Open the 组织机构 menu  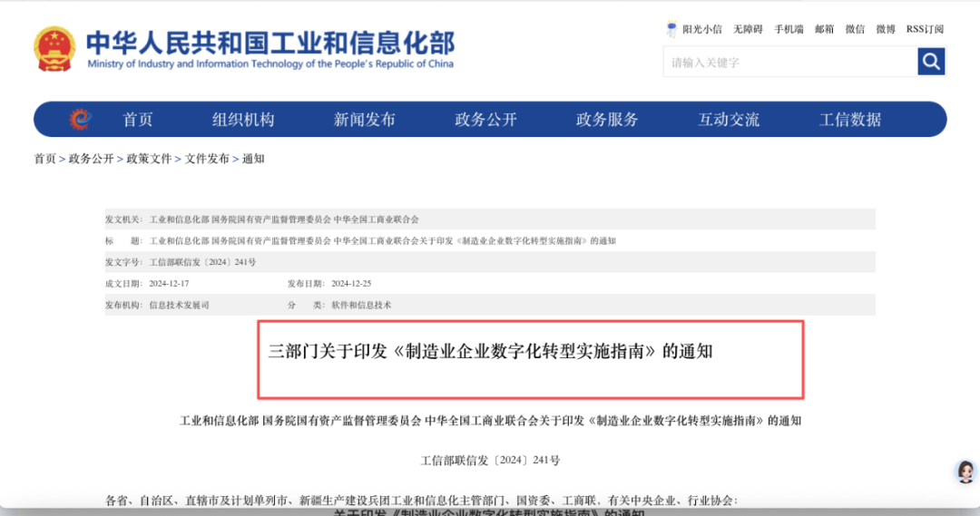click(x=243, y=120)
